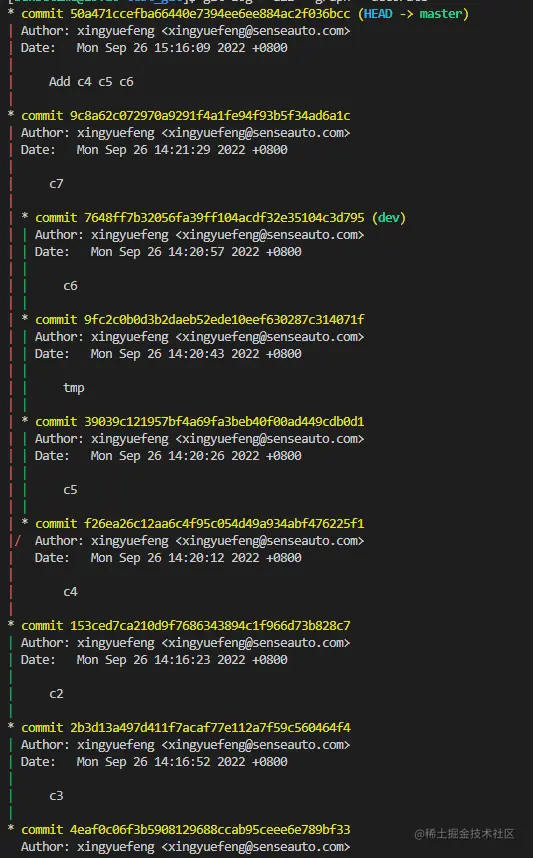Image resolution: width=533 pixels, height=858 pixels.
Task: Select the 'tmp' commit message
Action: [74, 388]
